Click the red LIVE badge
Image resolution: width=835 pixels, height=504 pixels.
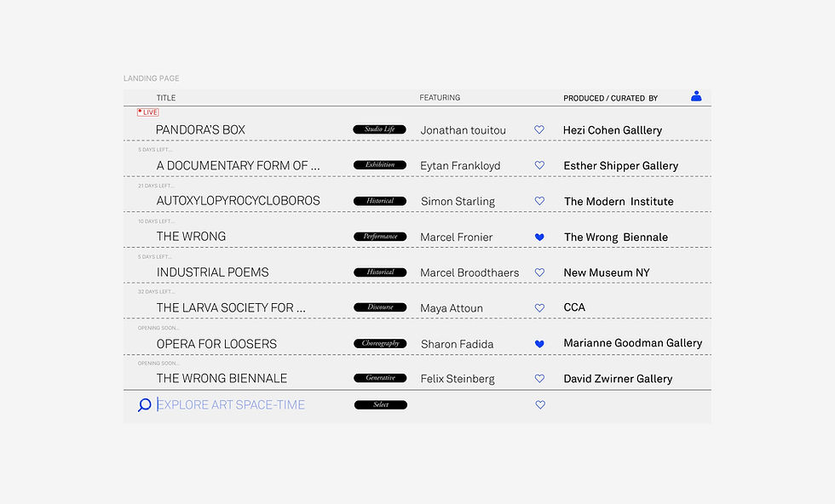[148, 112]
